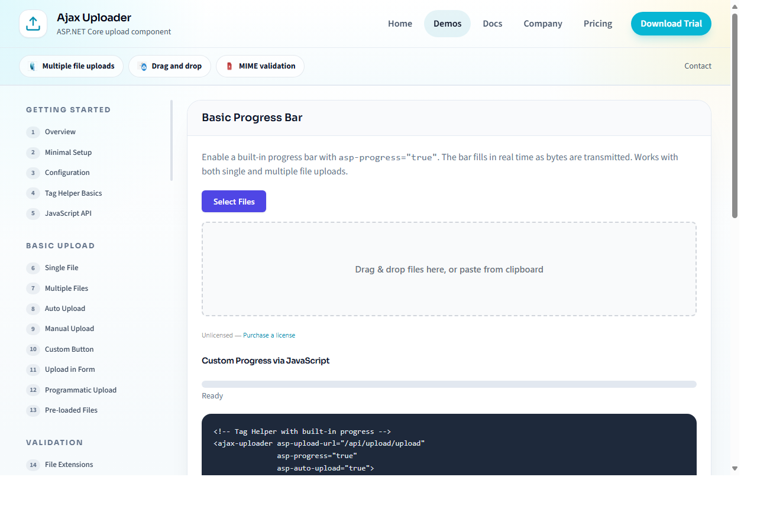Screen dimensions: 757x532
Task: Open the Single File demo
Action: [x=62, y=268]
